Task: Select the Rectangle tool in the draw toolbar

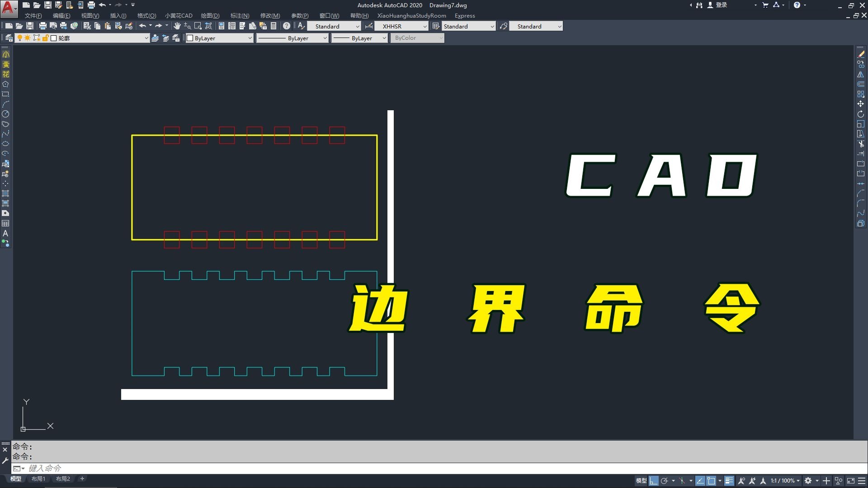Action: pos(6,93)
